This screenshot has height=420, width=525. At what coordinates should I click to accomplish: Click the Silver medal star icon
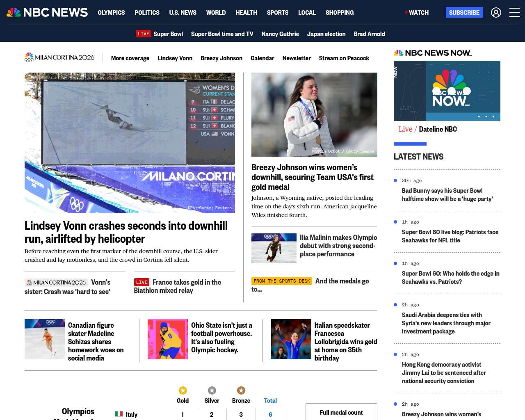click(212, 390)
